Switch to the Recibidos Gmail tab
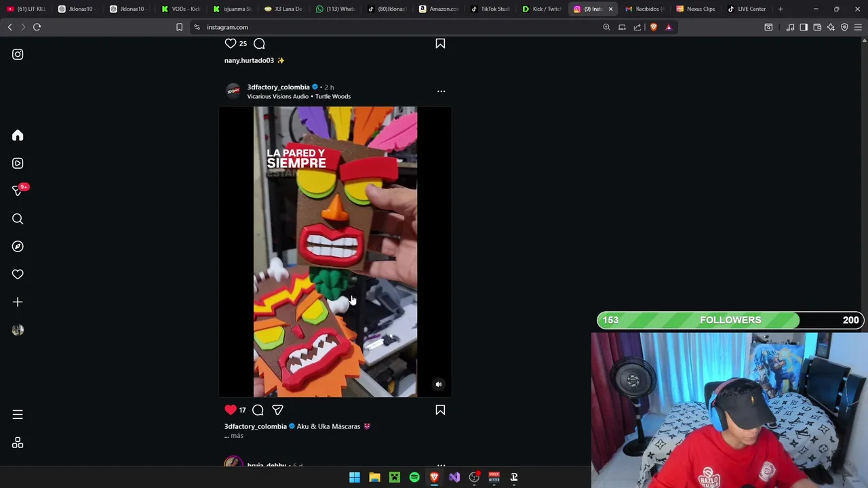This screenshot has width=868, height=488. (645, 9)
